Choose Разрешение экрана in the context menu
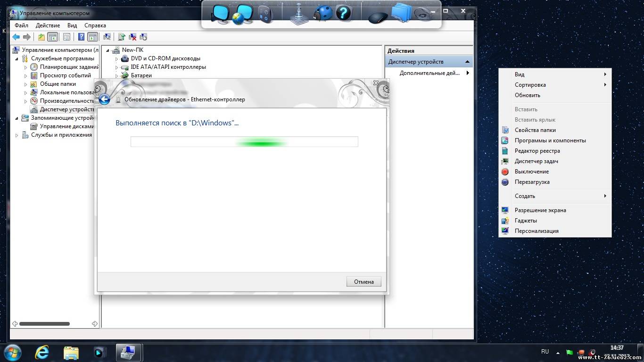Viewport: 644px width, 362px height. [555, 210]
